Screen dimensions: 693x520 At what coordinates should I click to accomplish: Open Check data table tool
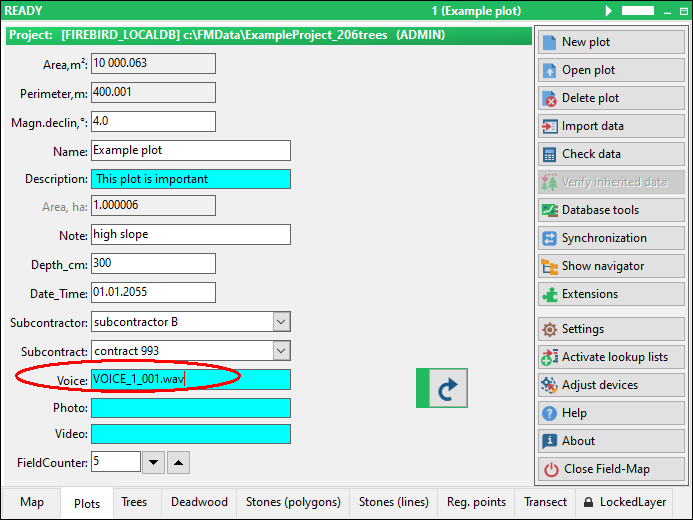tap(550, 154)
